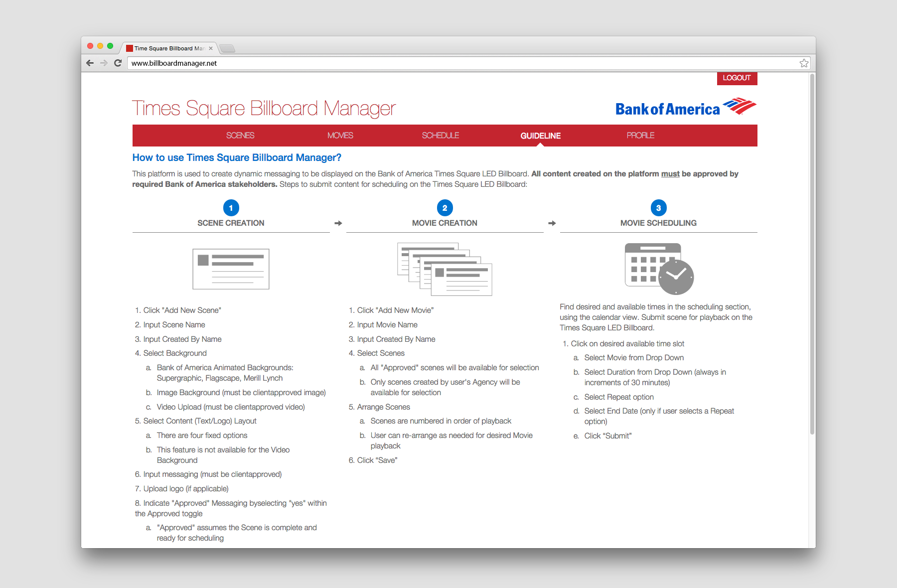Image resolution: width=897 pixels, height=588 pixels.
Task: Click the text 'Upload logo (if applicable)'
Action: pyautogui.click(x=186, y=489)
